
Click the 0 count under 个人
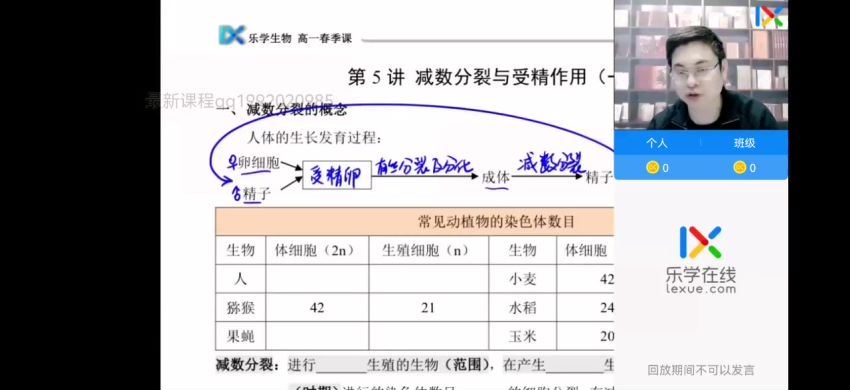(x=666, y=168)
